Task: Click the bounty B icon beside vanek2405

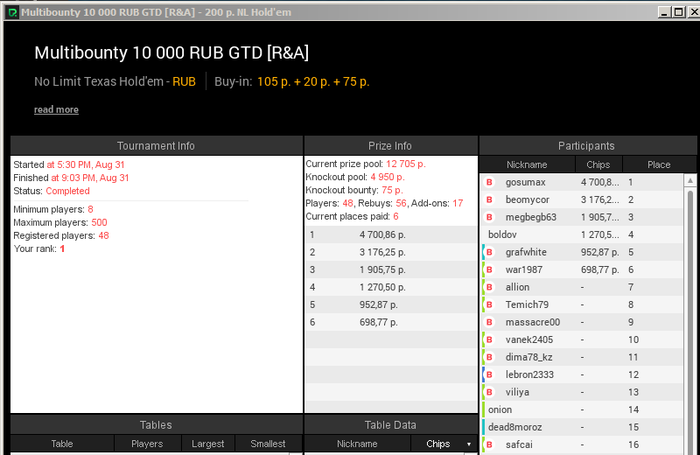Action: [x=489, y=340]
